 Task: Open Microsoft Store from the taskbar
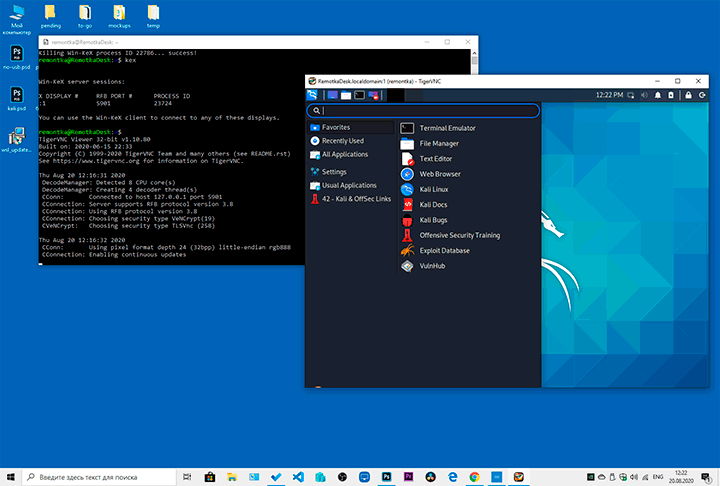click(x=210, y=477)
